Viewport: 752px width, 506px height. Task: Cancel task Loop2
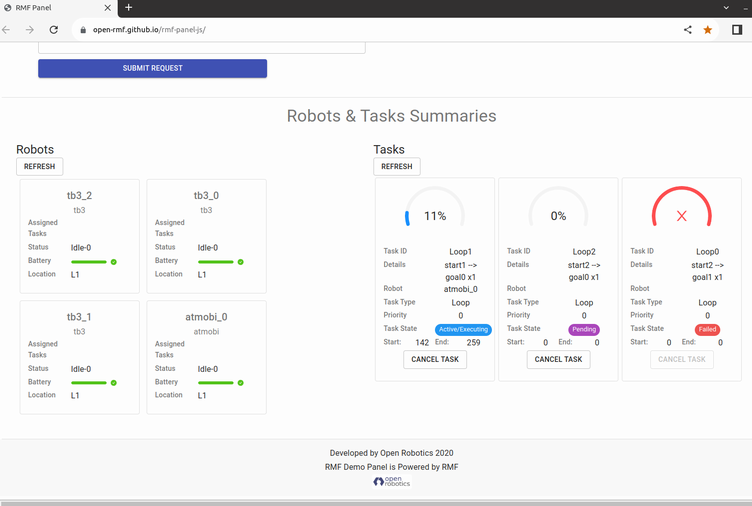click(558, 359)
